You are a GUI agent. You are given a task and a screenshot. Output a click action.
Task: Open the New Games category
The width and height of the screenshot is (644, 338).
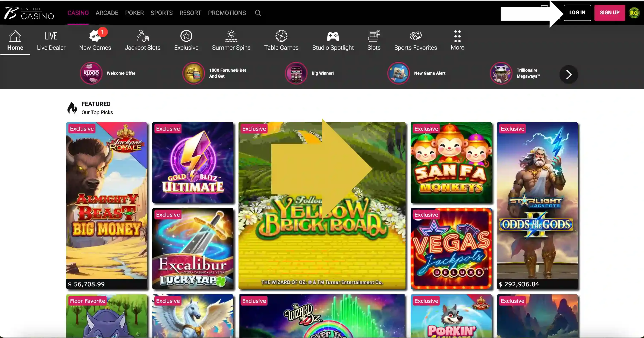pyautogui.click(x=95, y=41)
